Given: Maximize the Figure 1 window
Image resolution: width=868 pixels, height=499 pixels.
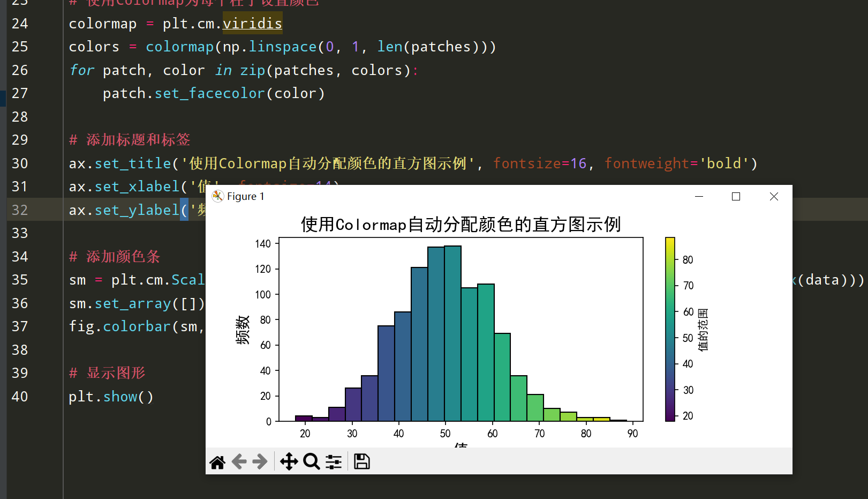Looking at the screenshot, I should [736, 196].
